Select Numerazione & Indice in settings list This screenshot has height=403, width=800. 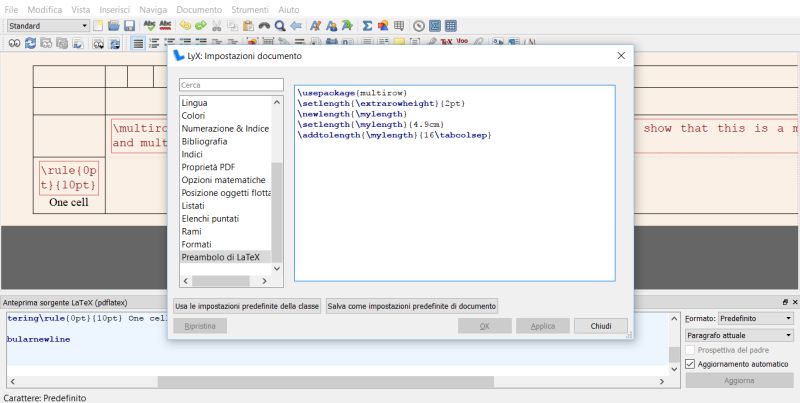click(225, 129)
